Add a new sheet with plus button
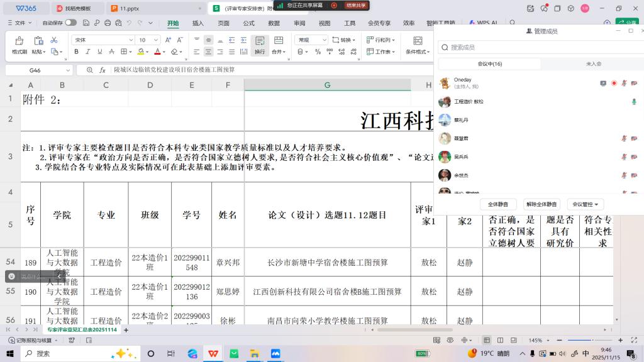 (126, 330)
